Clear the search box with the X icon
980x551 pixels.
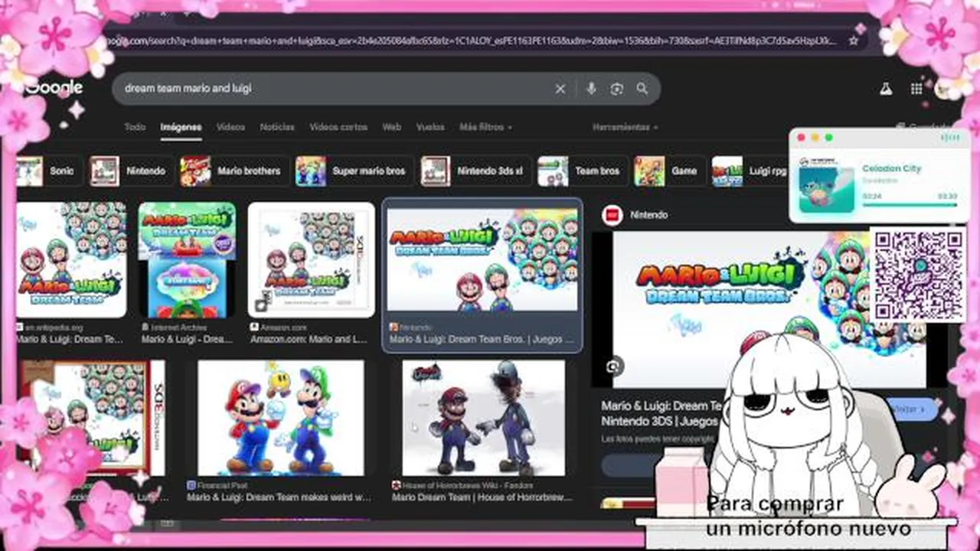click(x=560, y=89)
